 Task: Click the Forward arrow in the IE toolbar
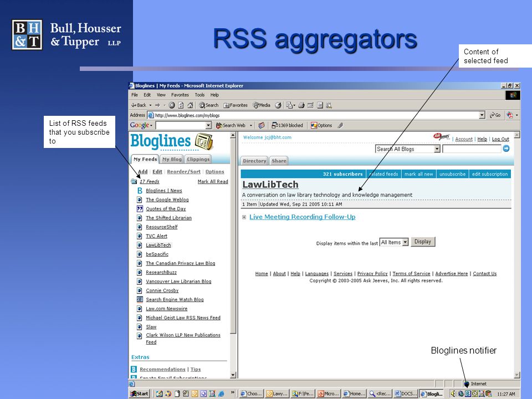coord(157,105)
